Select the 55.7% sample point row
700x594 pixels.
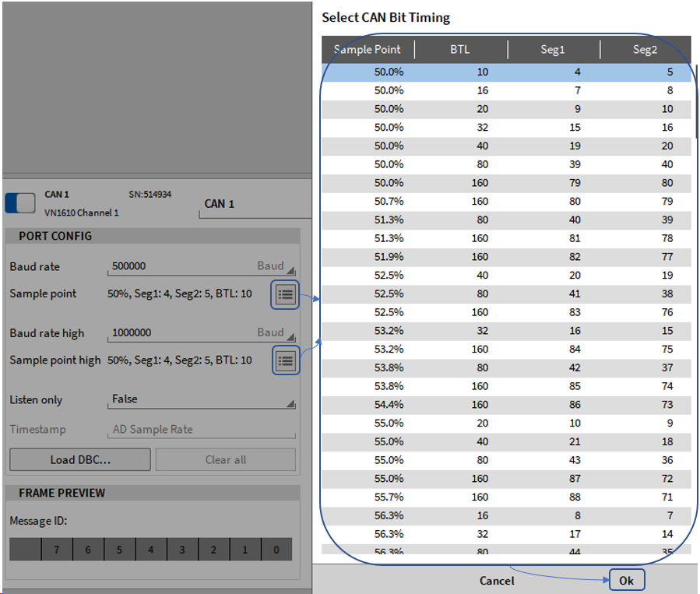[x=506, y=497]
